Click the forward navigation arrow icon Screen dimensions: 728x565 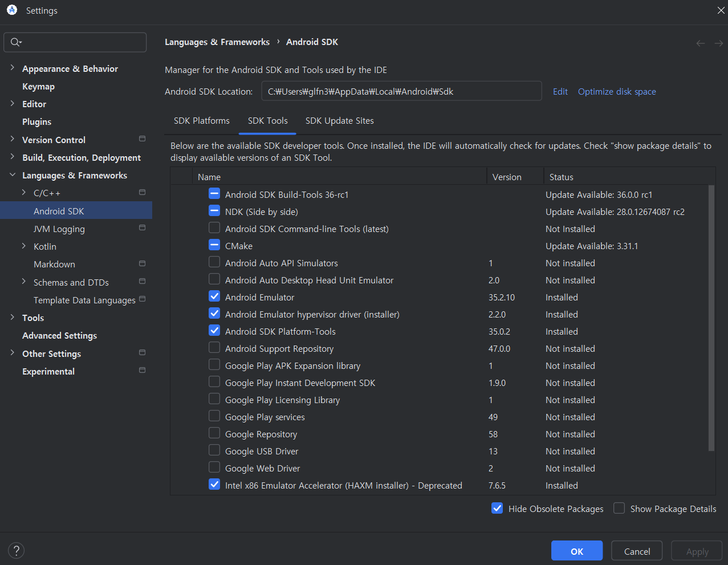pyautogui.click(x=718, y=43)
